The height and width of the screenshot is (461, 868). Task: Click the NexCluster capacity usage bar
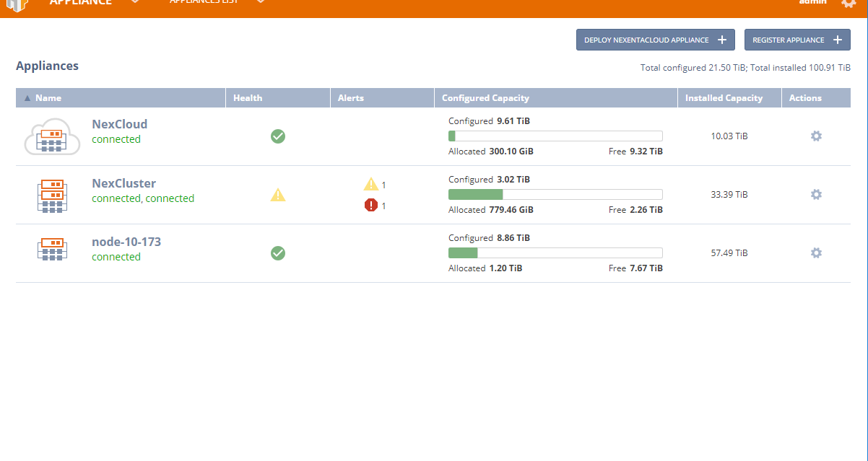pos(555,195)
